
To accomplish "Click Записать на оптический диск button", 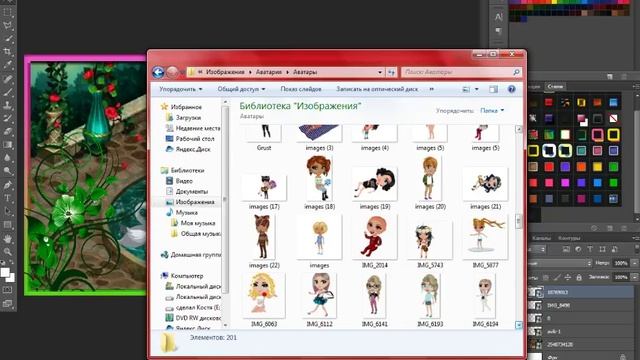I will pyautogui.click(x=377, y=89).
